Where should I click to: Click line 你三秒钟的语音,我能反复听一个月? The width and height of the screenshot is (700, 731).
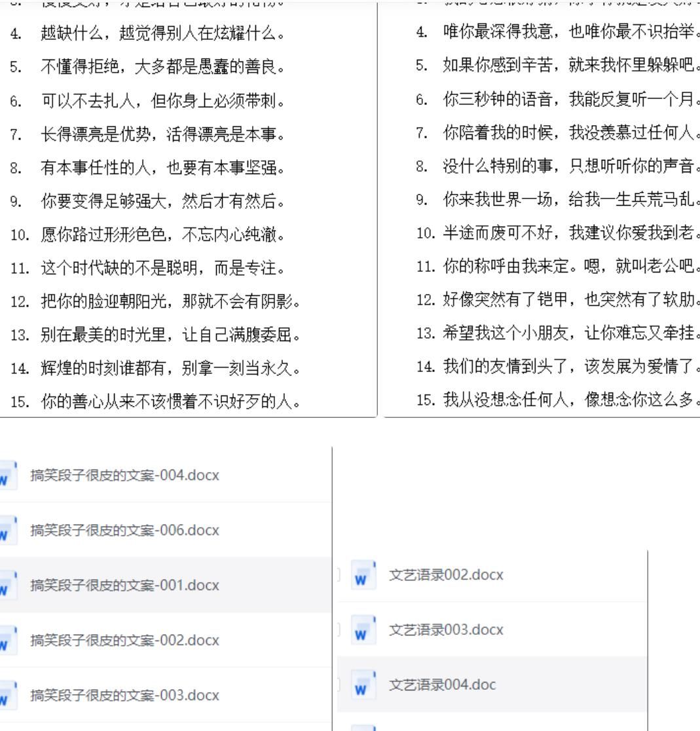click(x=572, y=100)
